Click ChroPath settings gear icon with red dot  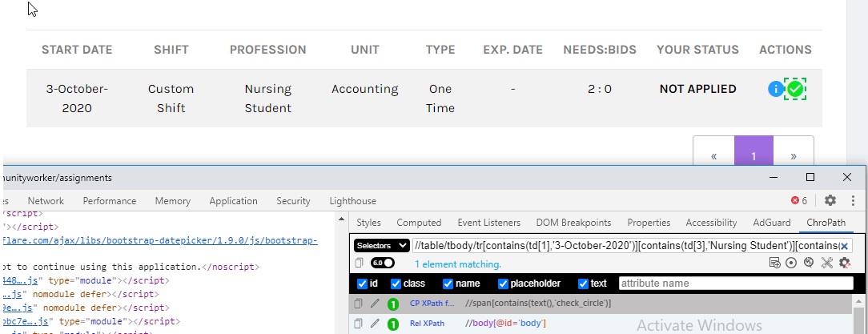point(845,264)
